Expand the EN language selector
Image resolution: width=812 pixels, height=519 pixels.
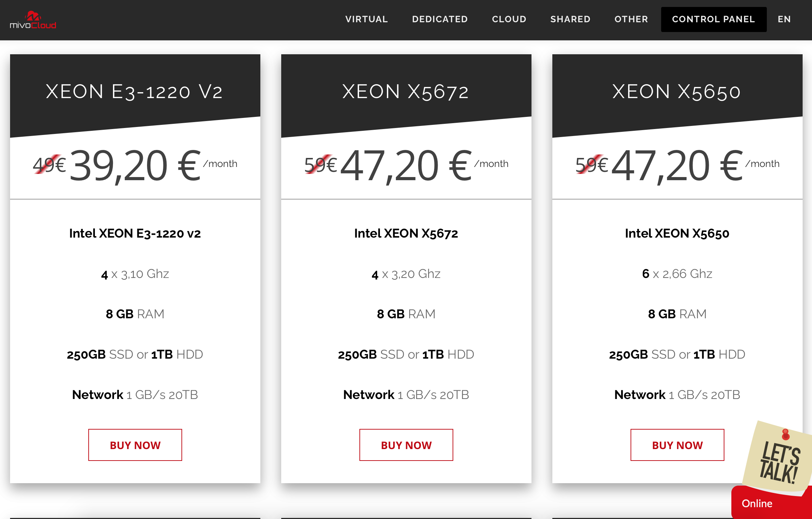coord(784,19)
